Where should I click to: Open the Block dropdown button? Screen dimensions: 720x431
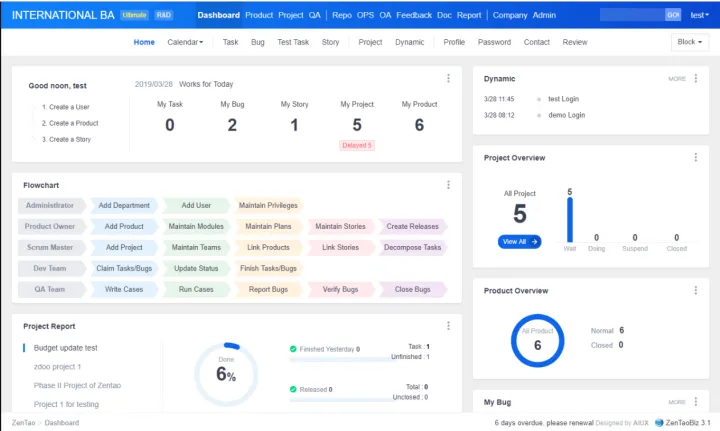click(x=690, y=42)
